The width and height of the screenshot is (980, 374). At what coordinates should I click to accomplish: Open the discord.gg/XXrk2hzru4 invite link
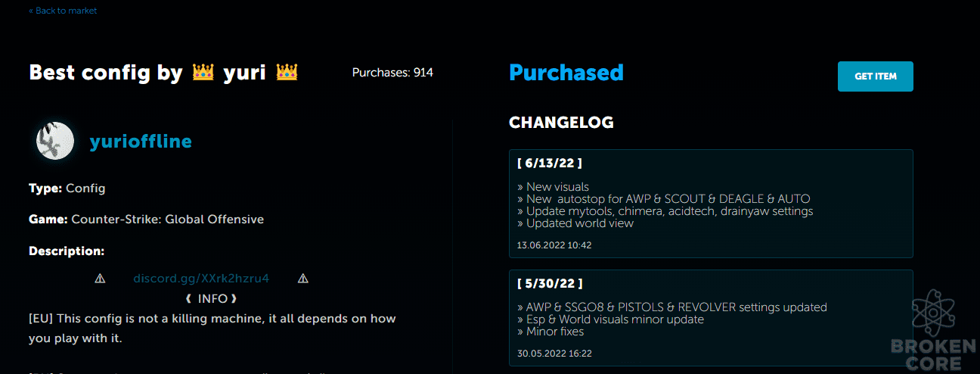tap(201, 279)
